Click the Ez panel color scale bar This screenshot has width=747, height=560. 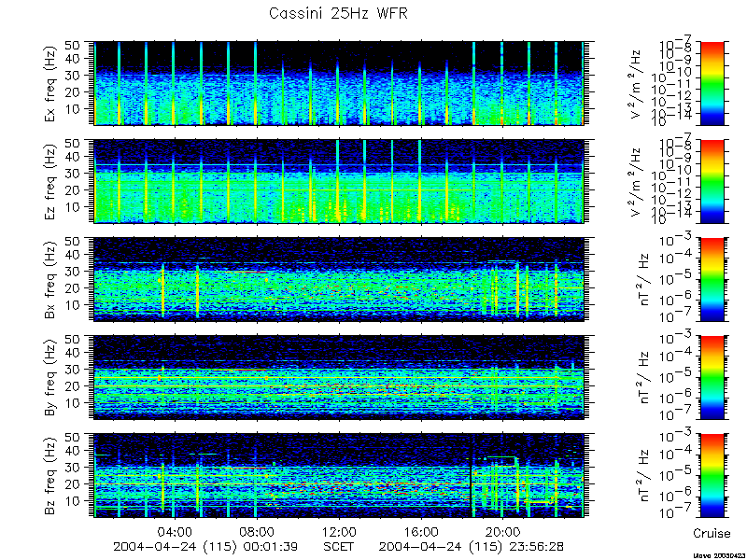[712, 181]
